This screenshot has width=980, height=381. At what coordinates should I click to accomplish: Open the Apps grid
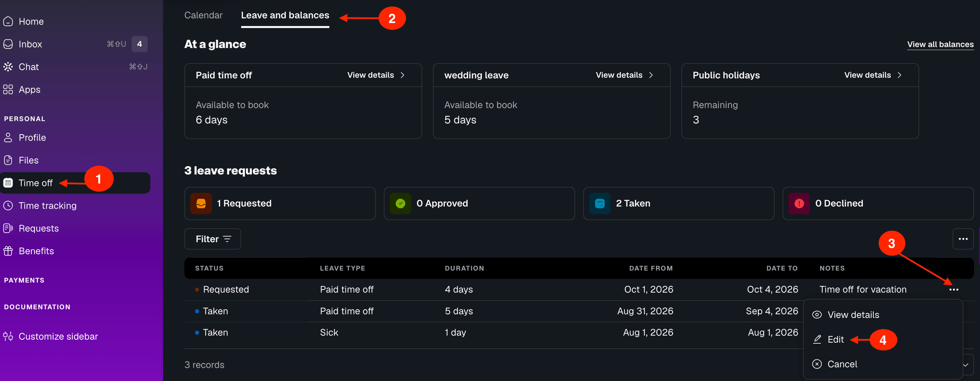22,90
